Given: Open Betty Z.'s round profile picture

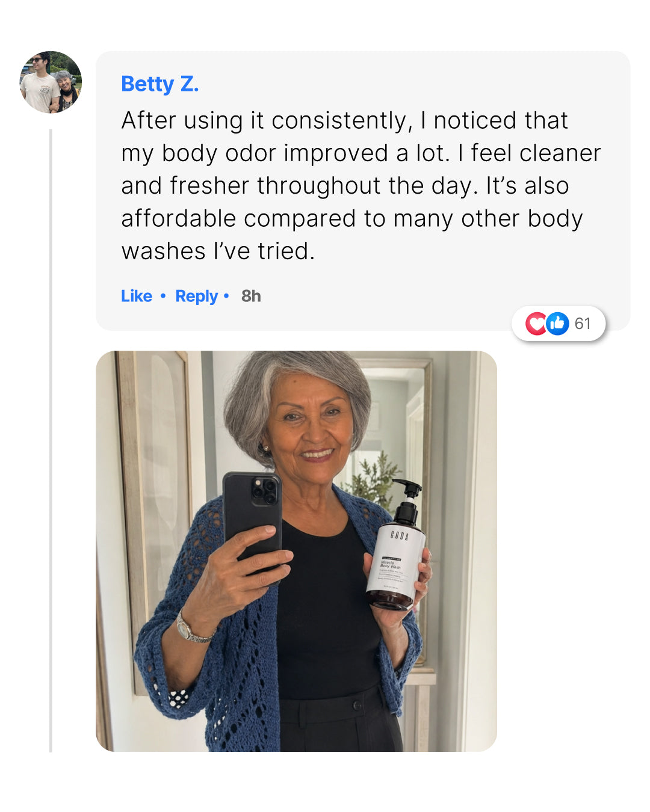Looking at the screenshot, I should (51, 82).
